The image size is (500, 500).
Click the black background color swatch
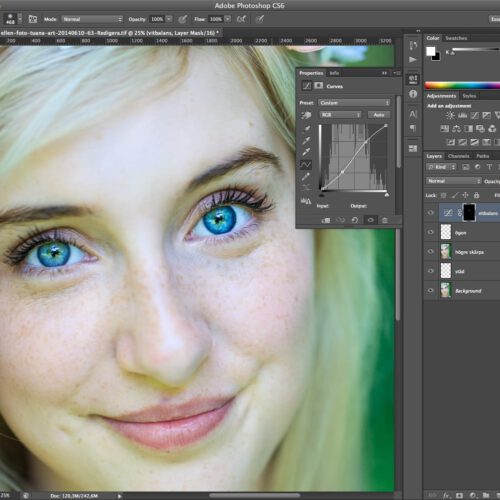(437, 58)
